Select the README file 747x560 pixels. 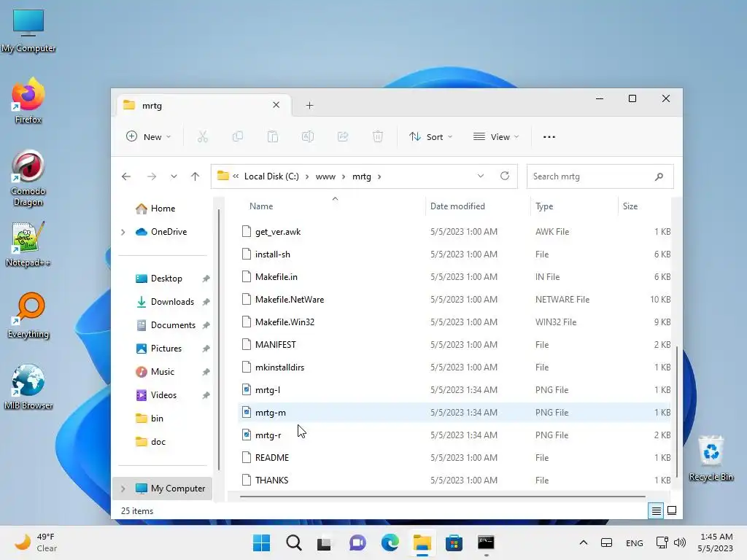point(271,458)
